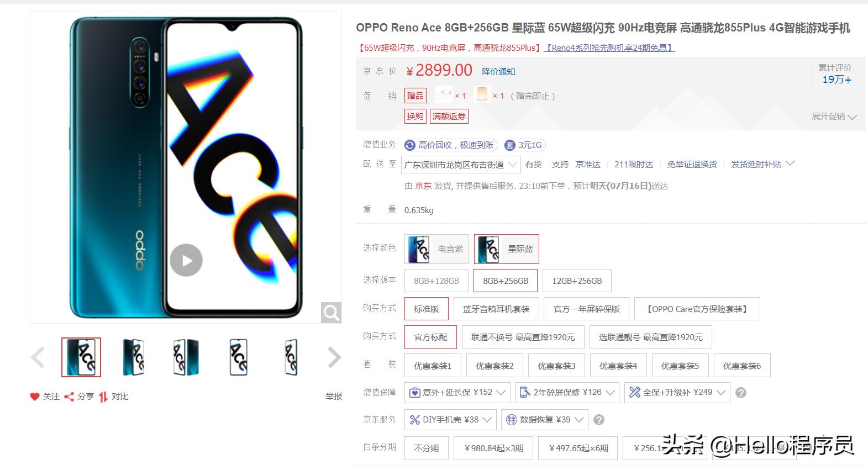Click help question mark beside 增值保障 options

coord(741,393)
